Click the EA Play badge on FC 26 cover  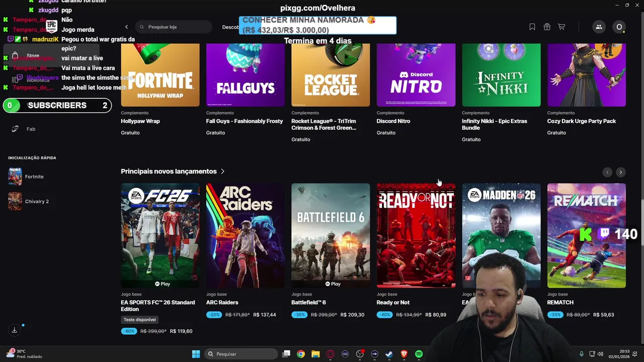pos(163,284)
